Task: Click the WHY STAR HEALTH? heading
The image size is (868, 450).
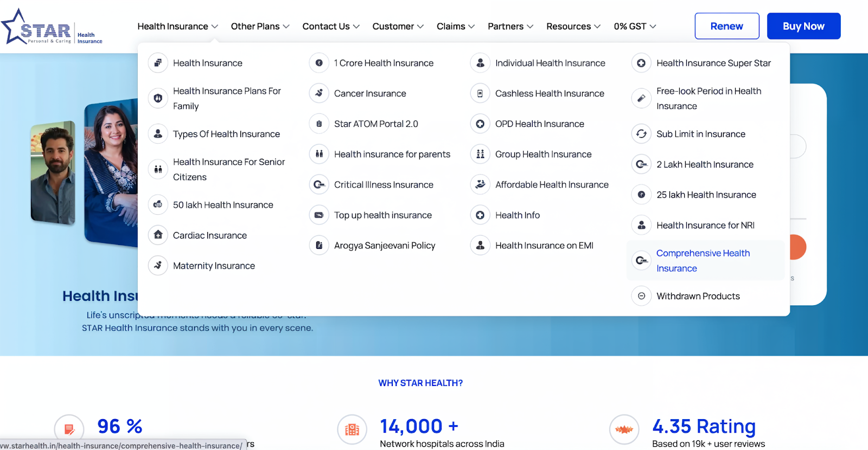Action: pos(420,383)
